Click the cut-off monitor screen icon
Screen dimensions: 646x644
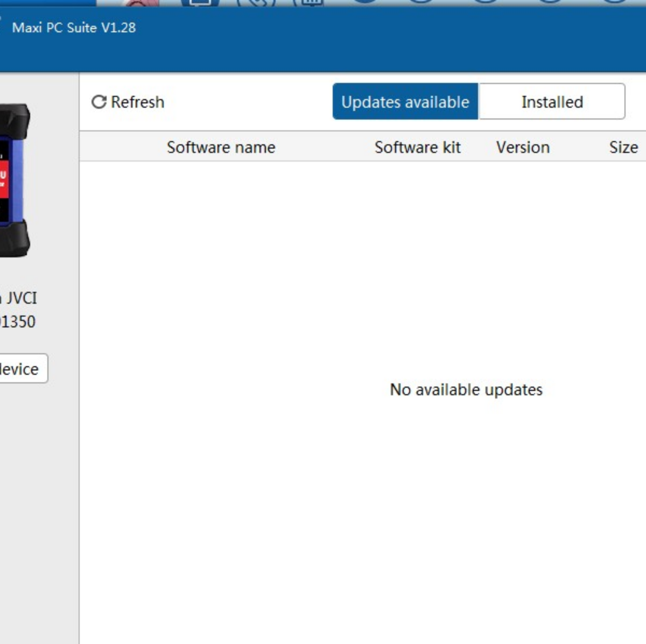click(x=200, y=3)
